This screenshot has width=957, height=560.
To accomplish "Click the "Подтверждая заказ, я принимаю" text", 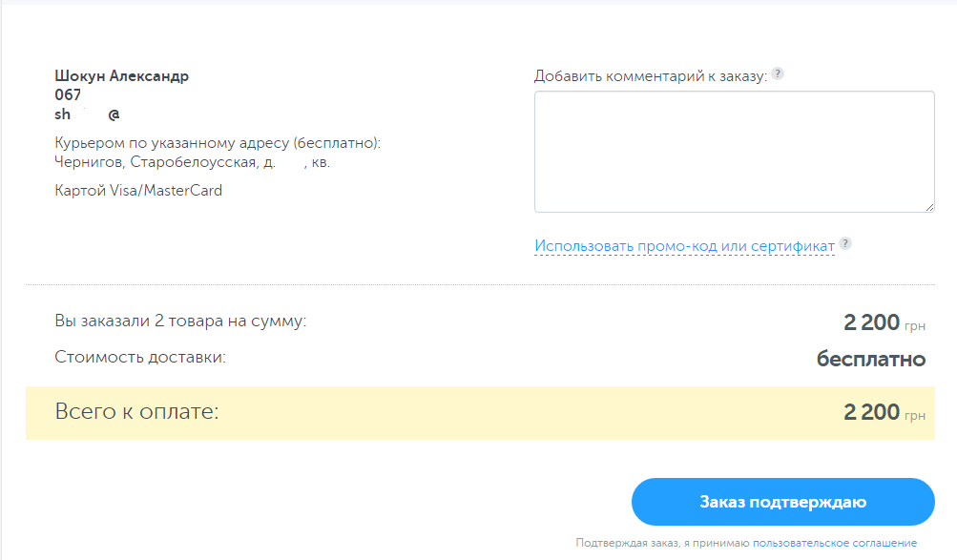I will point(662,543).
